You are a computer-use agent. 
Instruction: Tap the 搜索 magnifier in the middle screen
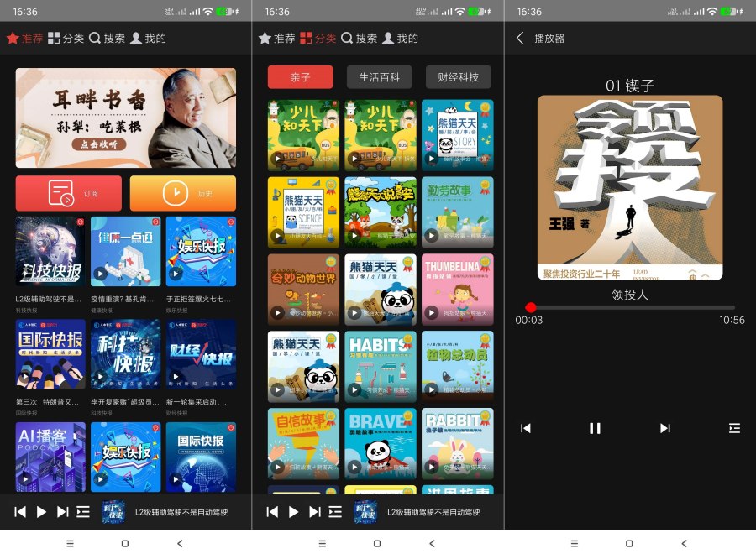click(360, 38)
